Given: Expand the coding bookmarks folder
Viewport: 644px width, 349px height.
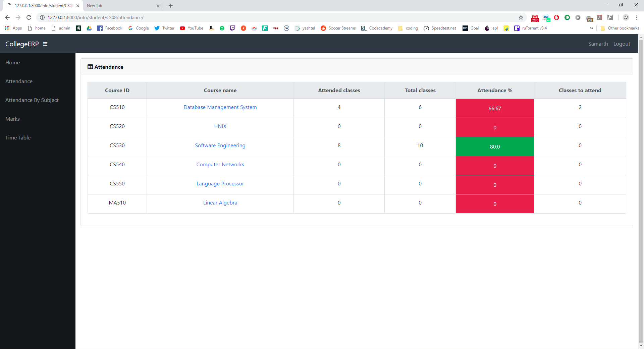Looking at the screenshot, I should pos(408,28).
